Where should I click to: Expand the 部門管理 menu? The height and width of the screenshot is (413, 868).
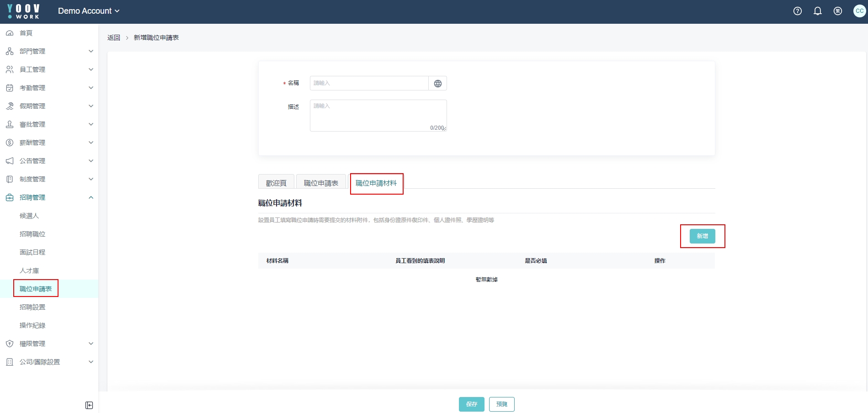click(x=49, y=51)
